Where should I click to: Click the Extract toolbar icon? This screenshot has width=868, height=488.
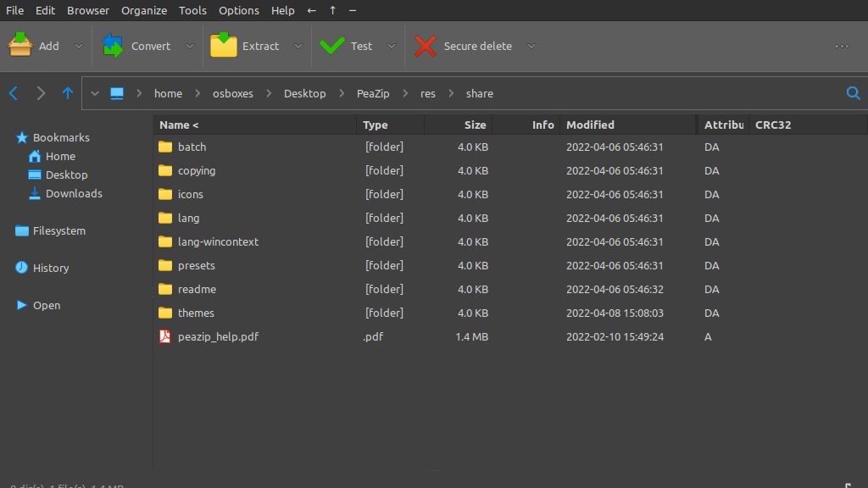pos(224,46)
